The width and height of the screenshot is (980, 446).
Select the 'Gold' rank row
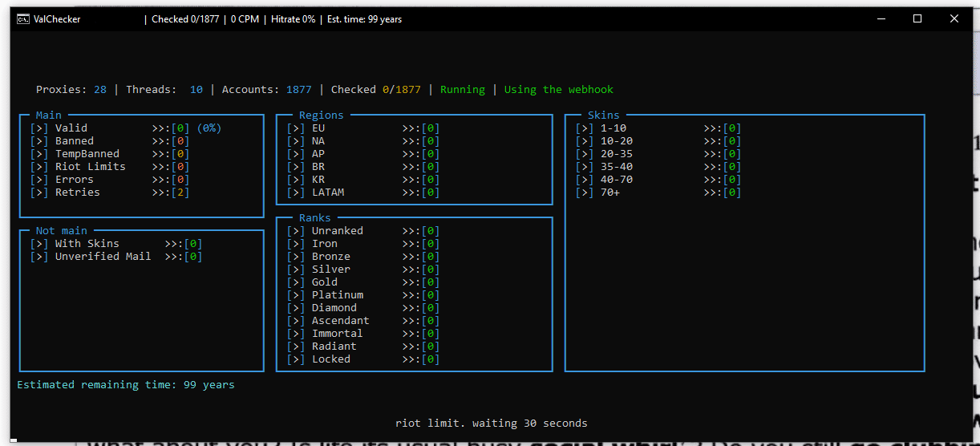pos(363,282)
